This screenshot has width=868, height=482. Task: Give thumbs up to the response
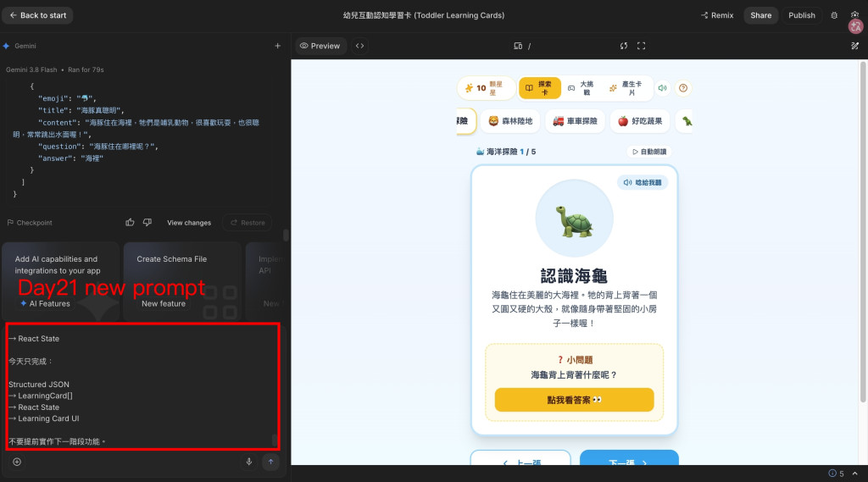click(x=130, y=223)
